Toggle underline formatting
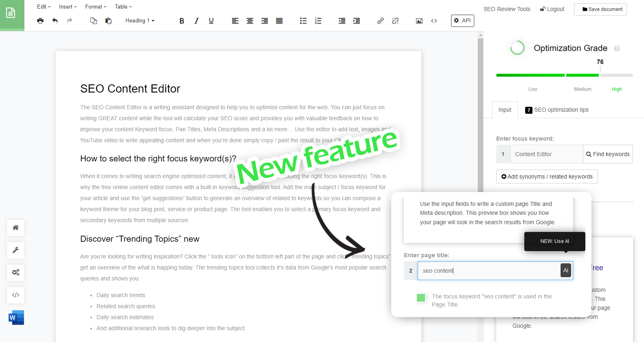This screenshot has height=342, width=644. click(211, 21)
